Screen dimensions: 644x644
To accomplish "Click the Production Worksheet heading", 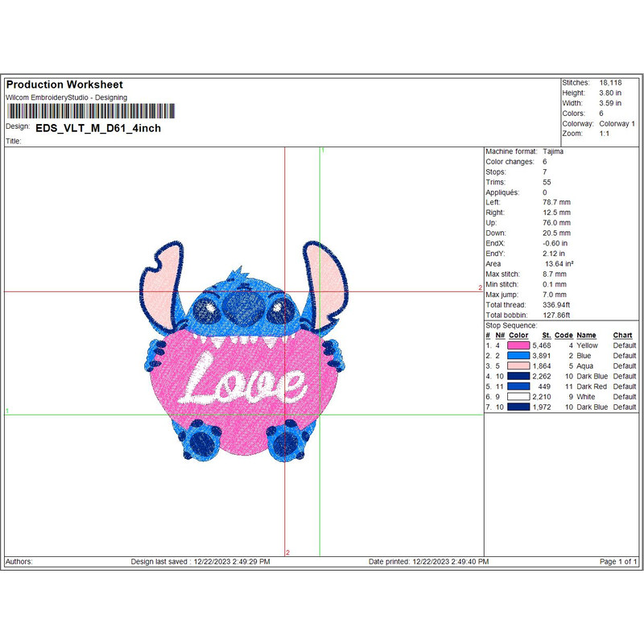I will point(64,85).
